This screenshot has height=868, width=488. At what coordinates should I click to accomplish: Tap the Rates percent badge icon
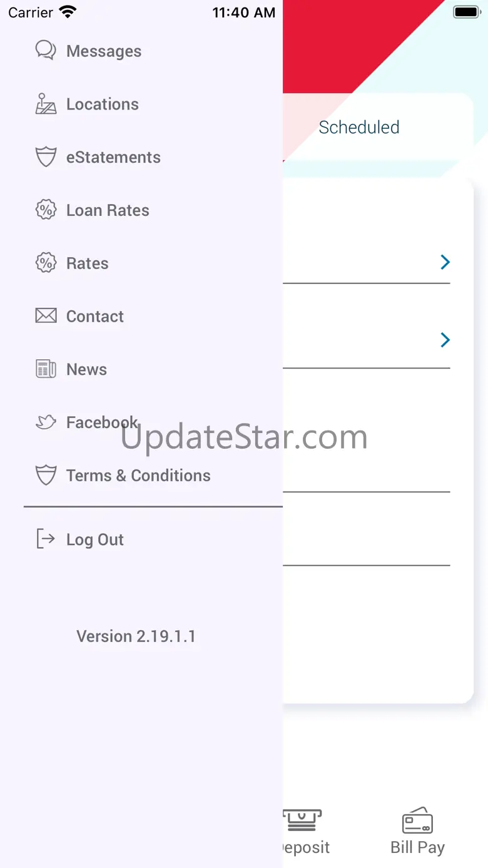point(46,263)
